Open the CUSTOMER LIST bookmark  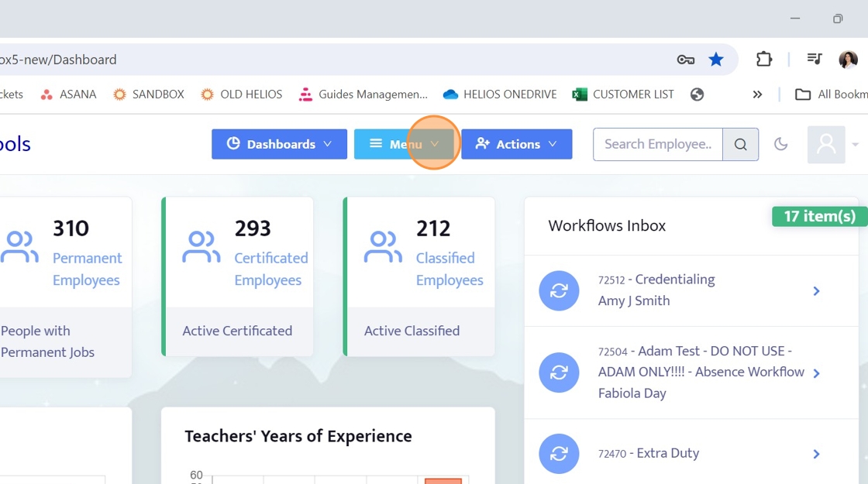623,94
